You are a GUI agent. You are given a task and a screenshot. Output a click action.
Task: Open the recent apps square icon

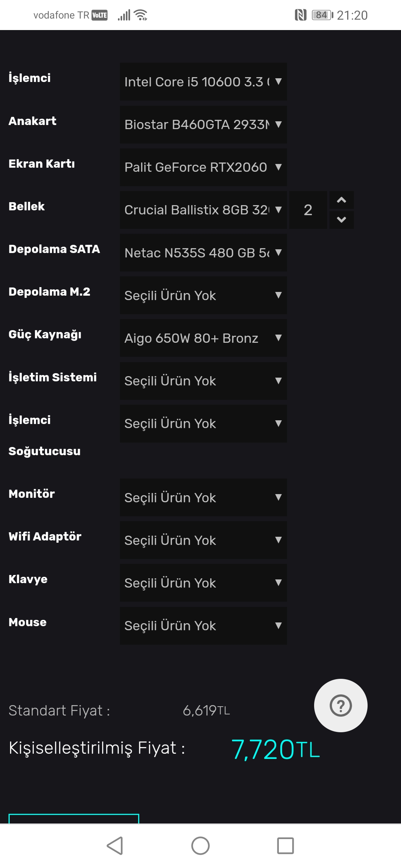285,846
